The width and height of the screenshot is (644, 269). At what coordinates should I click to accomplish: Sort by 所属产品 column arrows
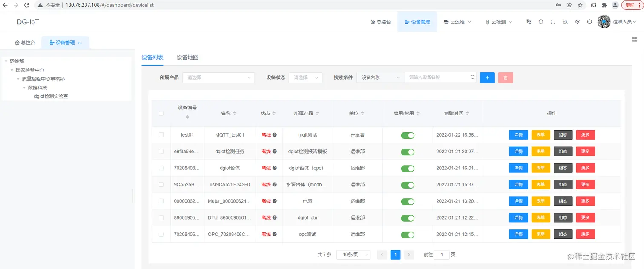[317, 113]
